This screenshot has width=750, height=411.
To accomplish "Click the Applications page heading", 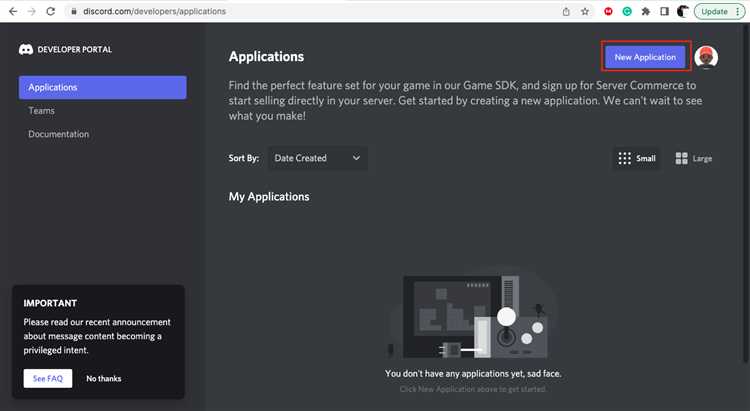I will pos(266,56).
